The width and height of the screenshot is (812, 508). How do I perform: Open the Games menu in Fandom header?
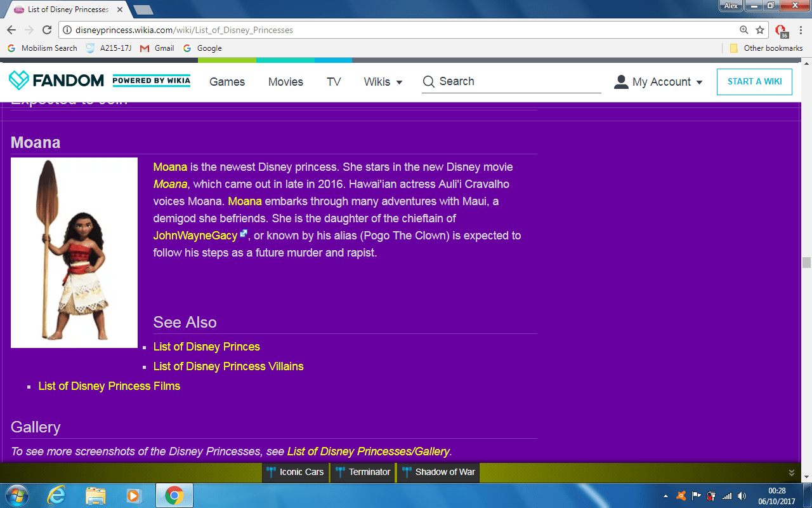[x=227, y=81]
